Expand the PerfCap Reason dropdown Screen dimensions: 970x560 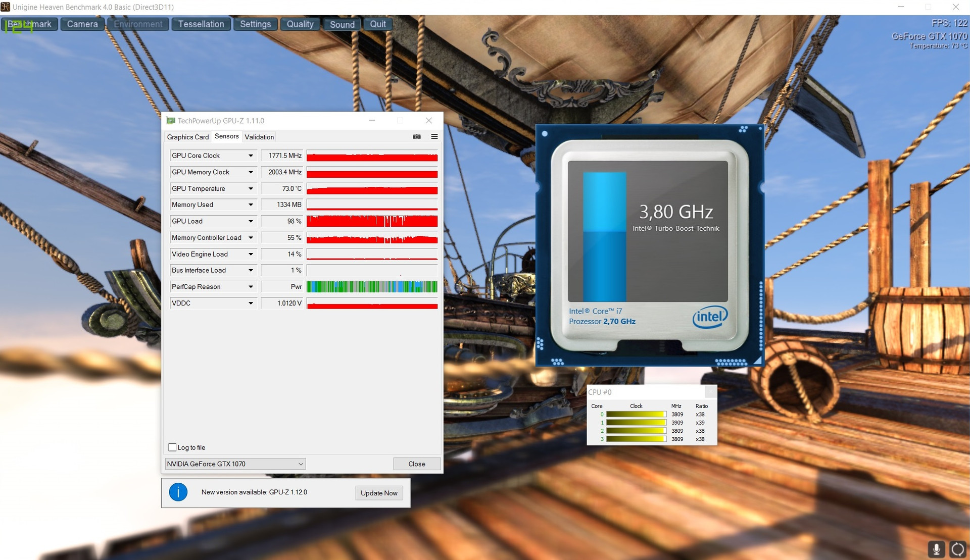pos(251,287)
